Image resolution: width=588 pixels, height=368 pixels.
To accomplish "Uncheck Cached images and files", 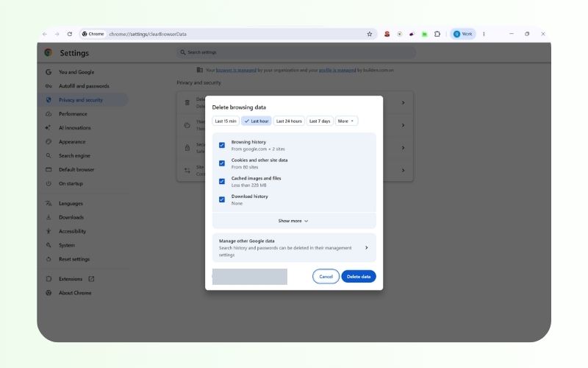I will point(222,181).
